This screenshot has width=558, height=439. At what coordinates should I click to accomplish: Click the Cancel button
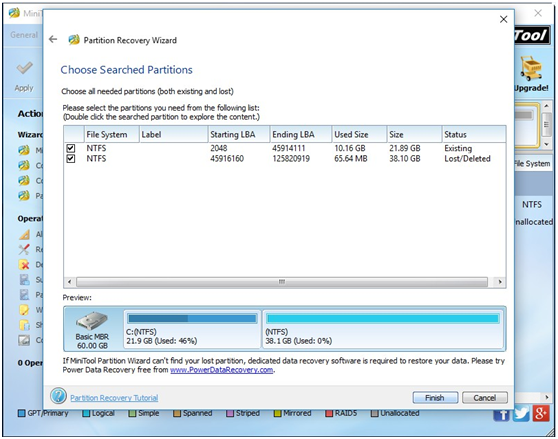coord(484,397)
